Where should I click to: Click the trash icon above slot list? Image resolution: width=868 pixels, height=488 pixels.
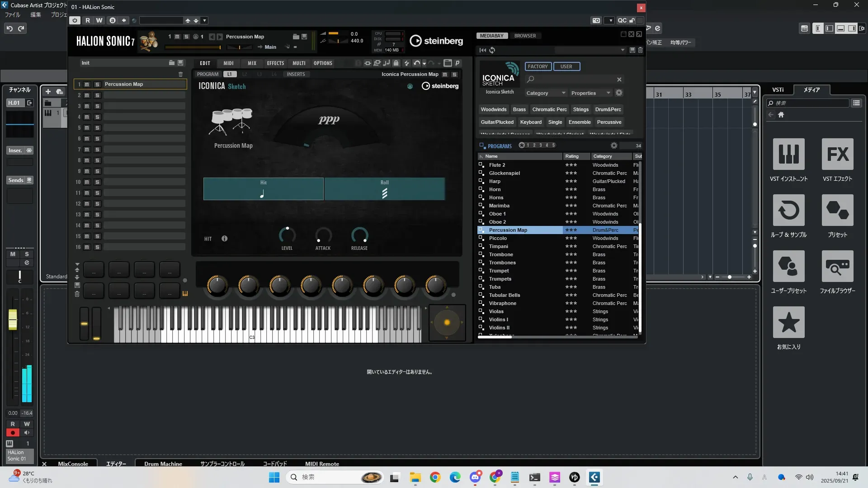point(181,74)
